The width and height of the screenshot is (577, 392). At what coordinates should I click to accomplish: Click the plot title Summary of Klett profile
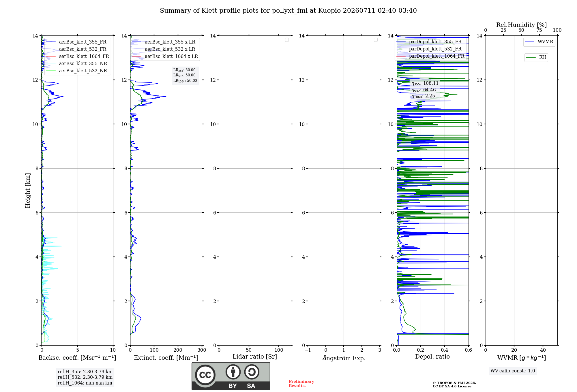(288, 11)
